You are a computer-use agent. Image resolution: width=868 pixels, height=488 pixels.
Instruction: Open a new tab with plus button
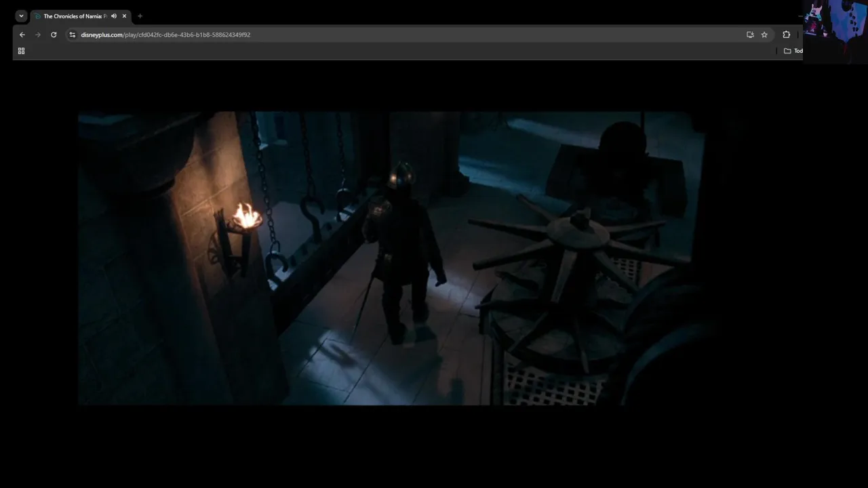click(x=140, y=16)
